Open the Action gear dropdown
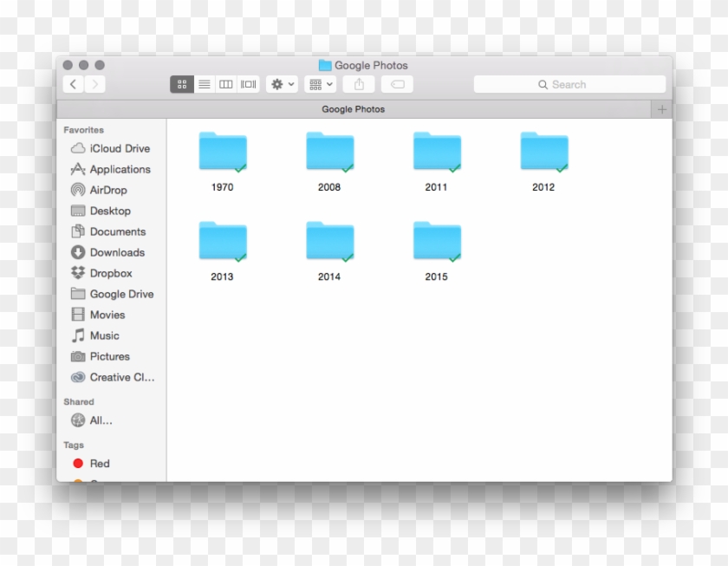 (280, 84)
